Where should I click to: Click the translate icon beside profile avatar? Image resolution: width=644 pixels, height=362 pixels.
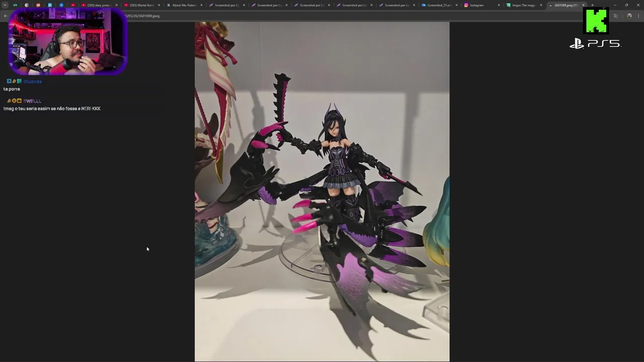coord(616,16)
